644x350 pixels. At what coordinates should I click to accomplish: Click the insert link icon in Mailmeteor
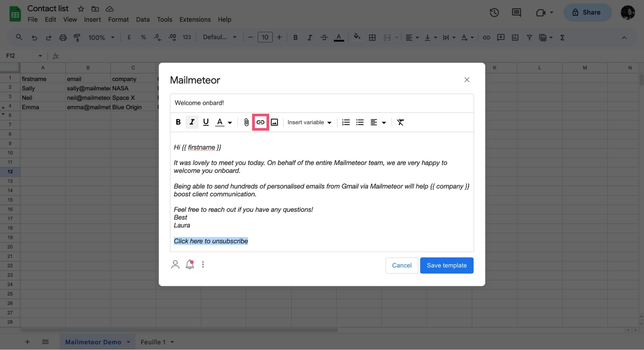click(260, 122)
